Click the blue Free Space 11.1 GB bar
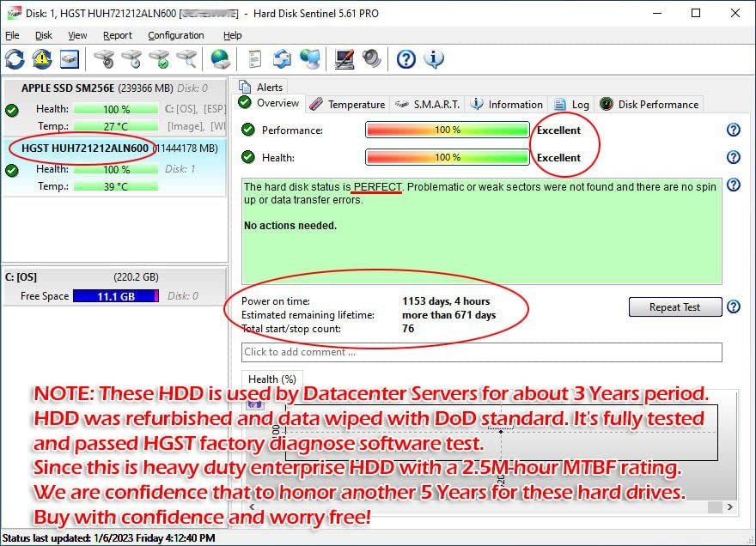The height and width of the screenshot is (546, 756). 116,296
